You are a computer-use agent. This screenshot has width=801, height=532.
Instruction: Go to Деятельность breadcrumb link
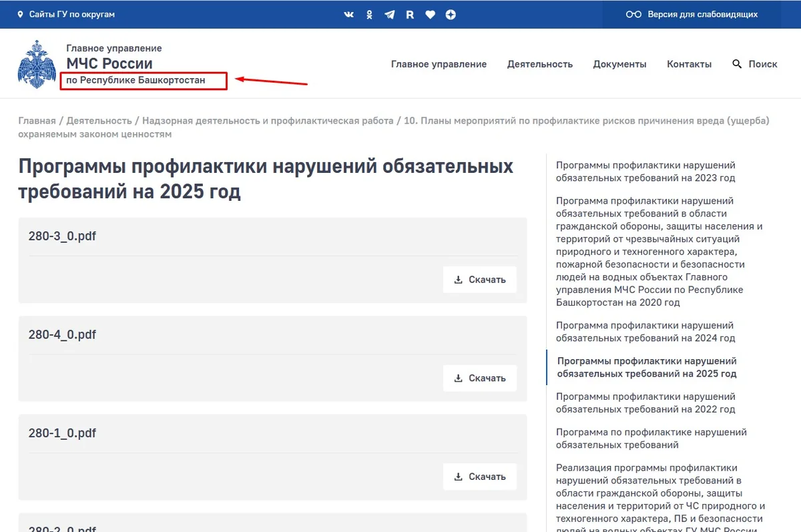(99, 121)
